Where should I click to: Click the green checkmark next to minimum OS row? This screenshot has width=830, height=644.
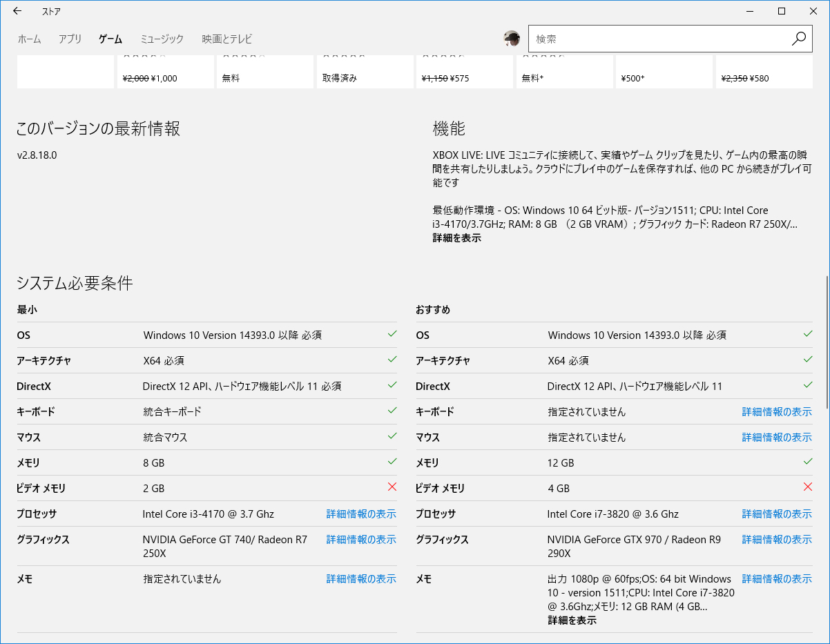pos(392,334)
